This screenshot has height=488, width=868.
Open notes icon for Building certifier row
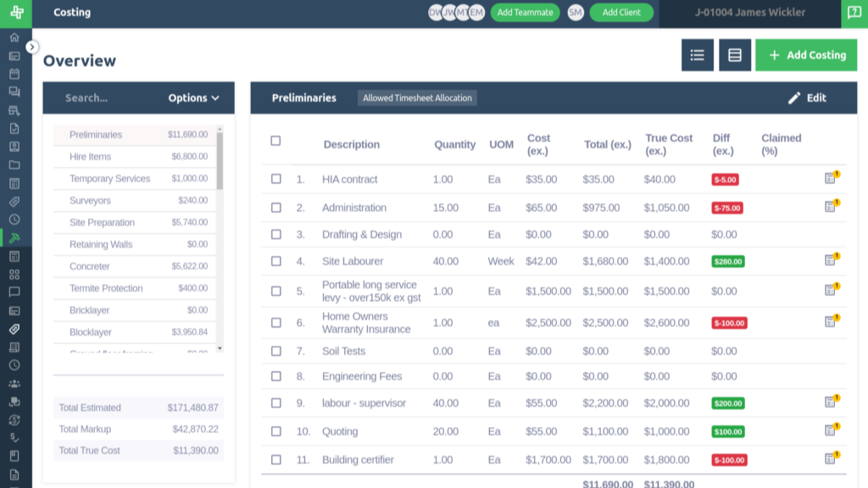[x=832, y=458]
